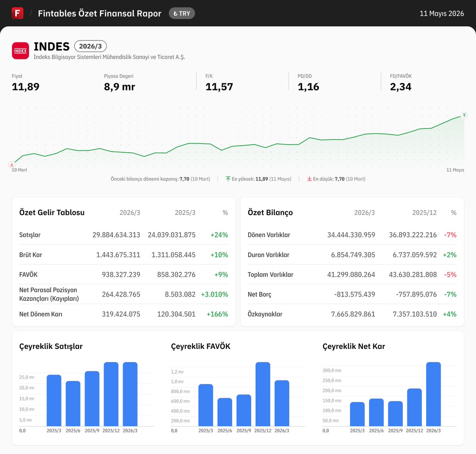Image resolution: width=476 pixels, height=454 pixels.
Task: Click the Çeyreklik FAVÖK chart title
Action: pos(201,346)
